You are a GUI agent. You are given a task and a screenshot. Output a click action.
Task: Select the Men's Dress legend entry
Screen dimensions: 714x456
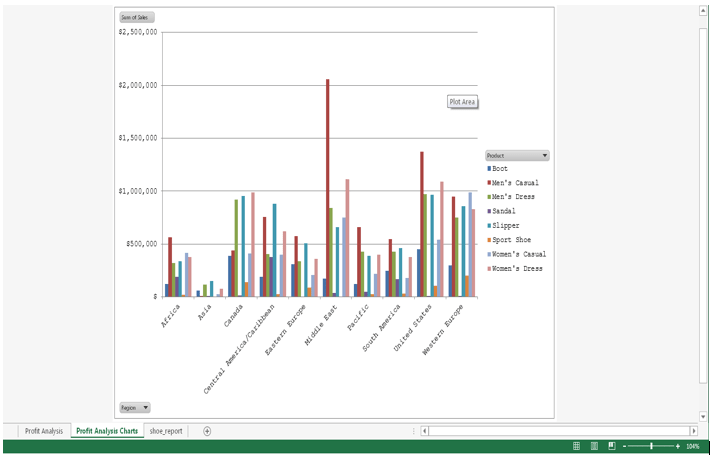[x=511, y=197]
